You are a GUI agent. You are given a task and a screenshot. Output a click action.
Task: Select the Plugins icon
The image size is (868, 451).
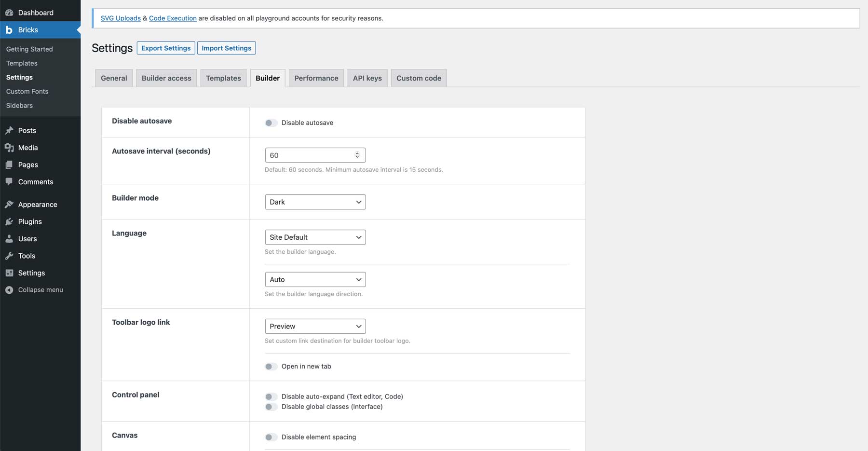tap(10, 221)
